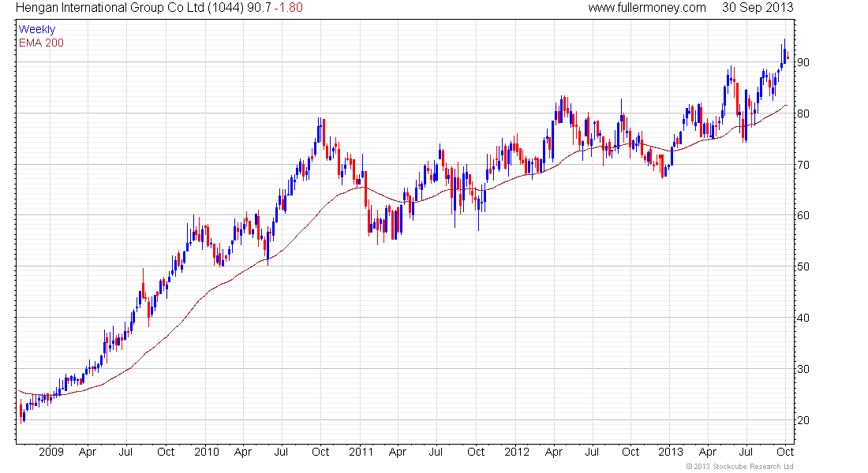The height and width of the screenshot is (473, 868).
Task: Click the 90 price axis label
Action: [x=803, y=62]
